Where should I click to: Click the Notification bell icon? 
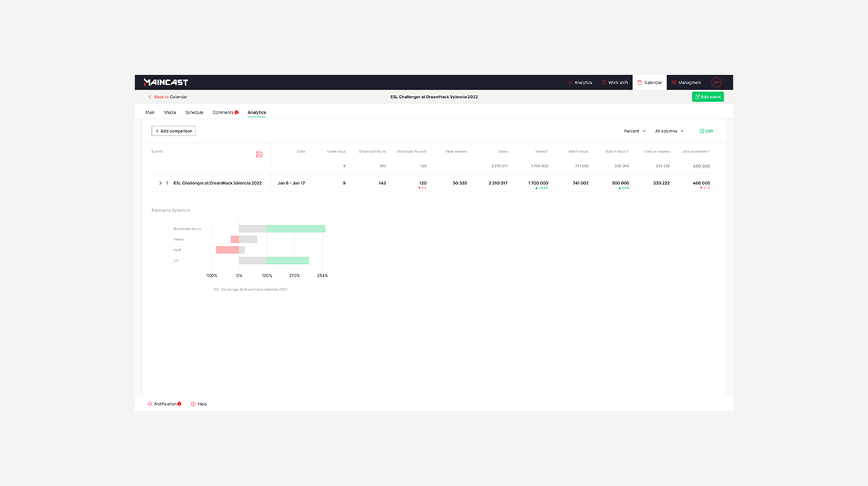(150, 404)
